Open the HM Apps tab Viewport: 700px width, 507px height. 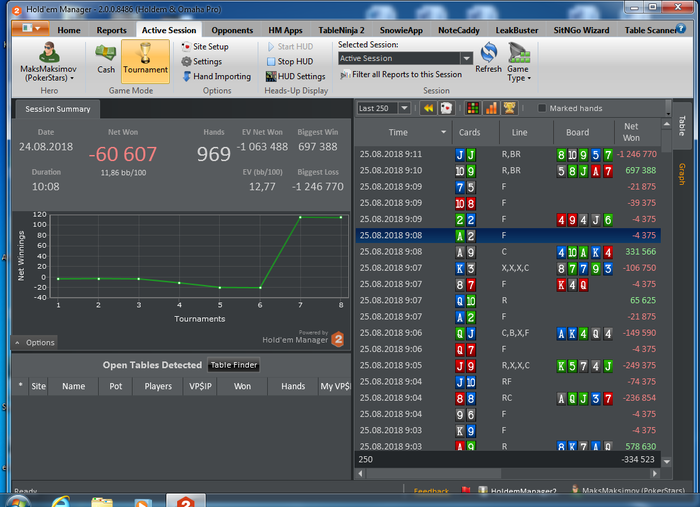[285, 30]
